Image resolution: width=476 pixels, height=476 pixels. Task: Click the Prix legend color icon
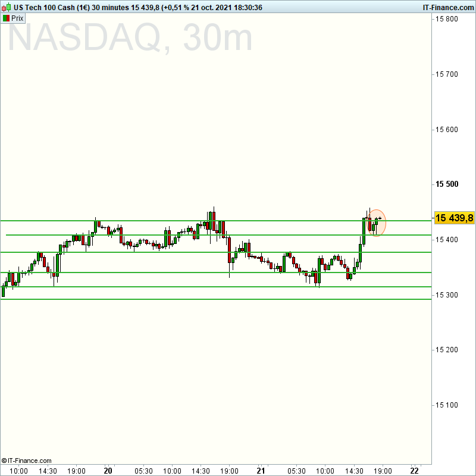[x=6, y=18]
